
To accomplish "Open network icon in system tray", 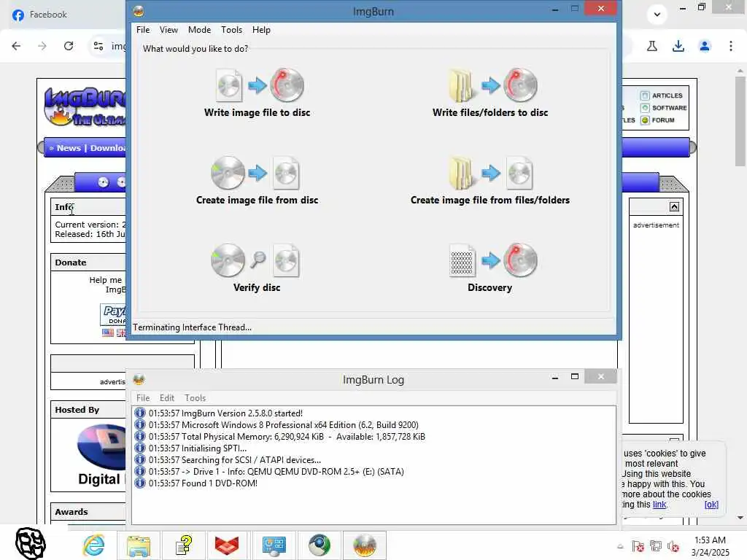I will pos(656,546).
